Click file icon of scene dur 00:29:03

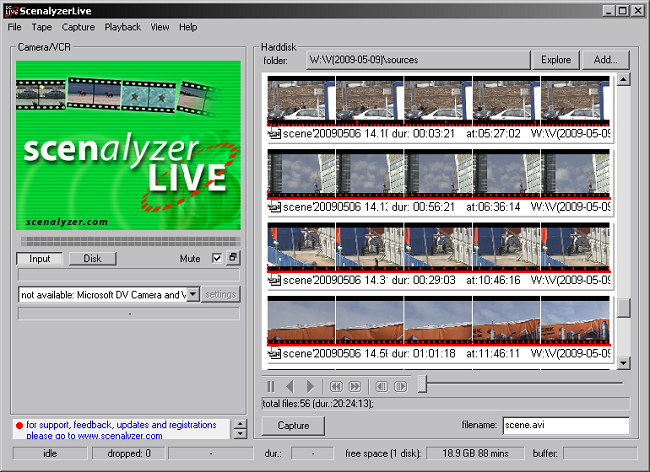(x=274, y=280)
